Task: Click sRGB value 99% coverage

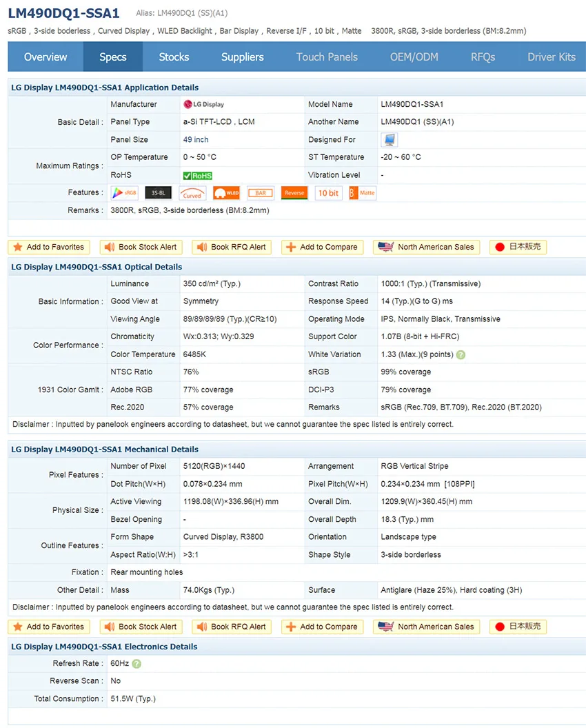Action: [406, 372]
